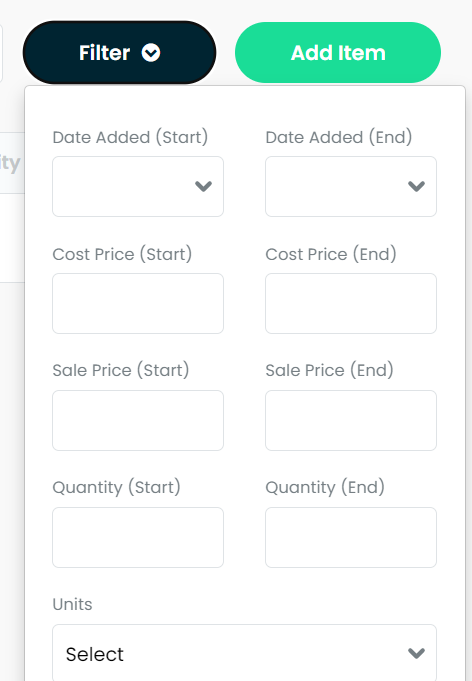Click the green Add Item button
Image resolution: width=472 pixels, height=681 pixels.
coord(338,53)
